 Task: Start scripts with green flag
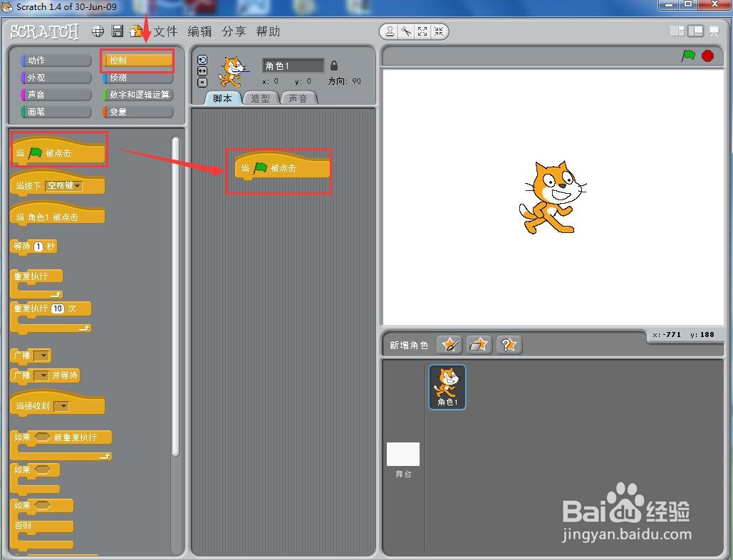pos(688,56)
